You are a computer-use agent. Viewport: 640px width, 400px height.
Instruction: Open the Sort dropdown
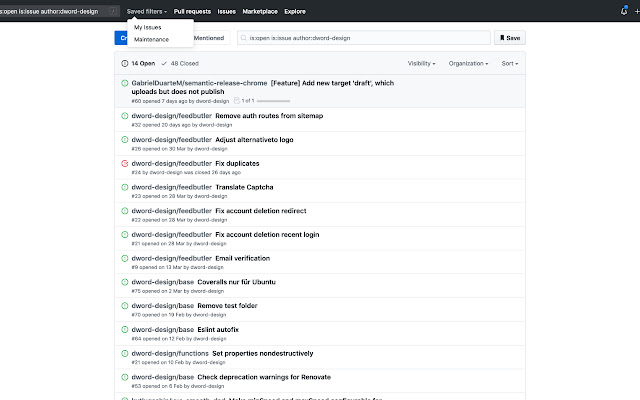(509, 63)
